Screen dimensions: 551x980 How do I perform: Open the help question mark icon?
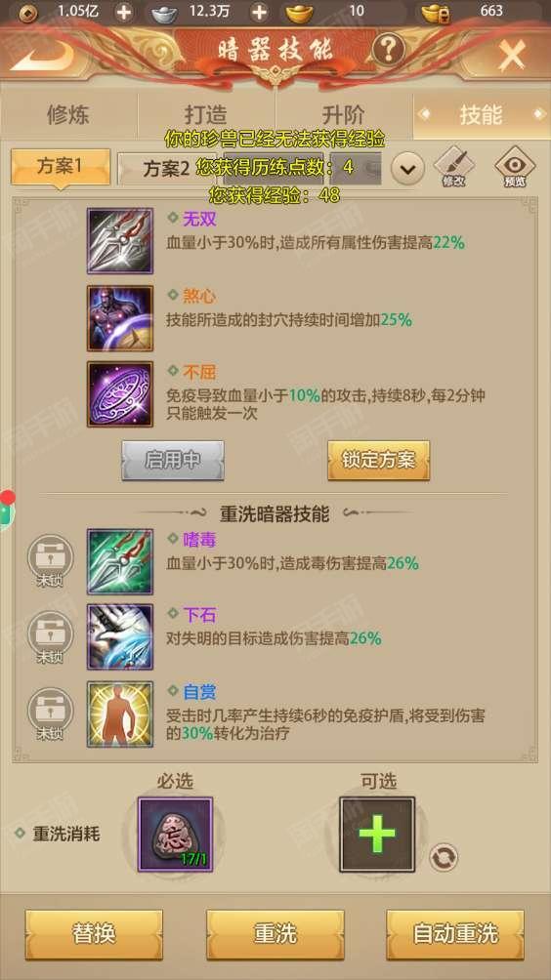coord(388,48)
